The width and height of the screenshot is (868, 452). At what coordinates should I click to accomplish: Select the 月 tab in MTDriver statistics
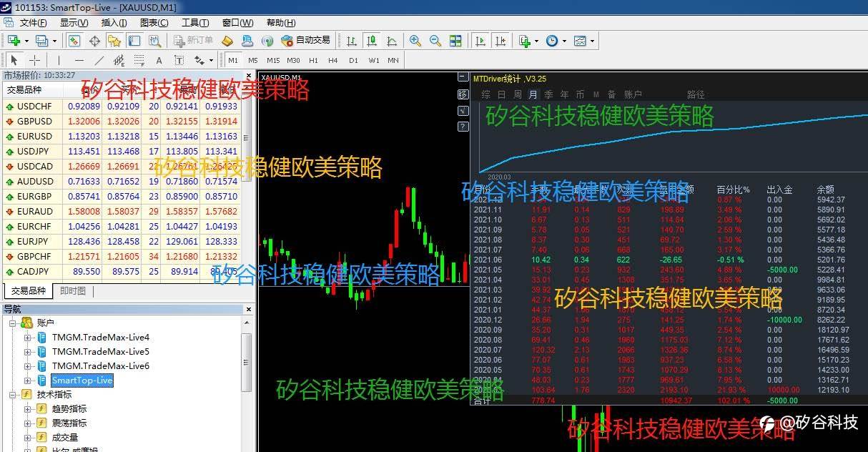[x=533, y=94]
